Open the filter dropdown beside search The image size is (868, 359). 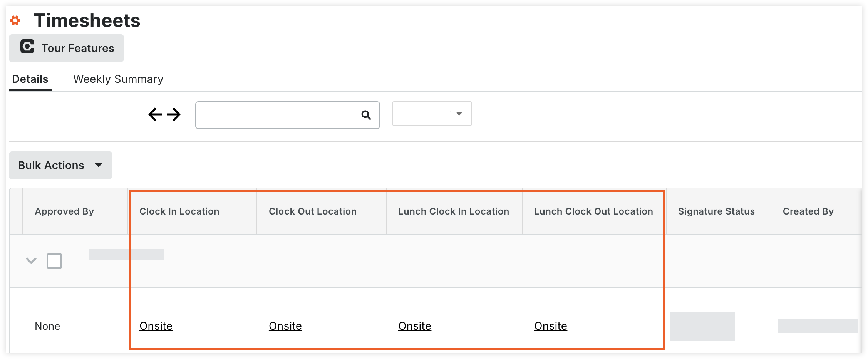(432, 114)
